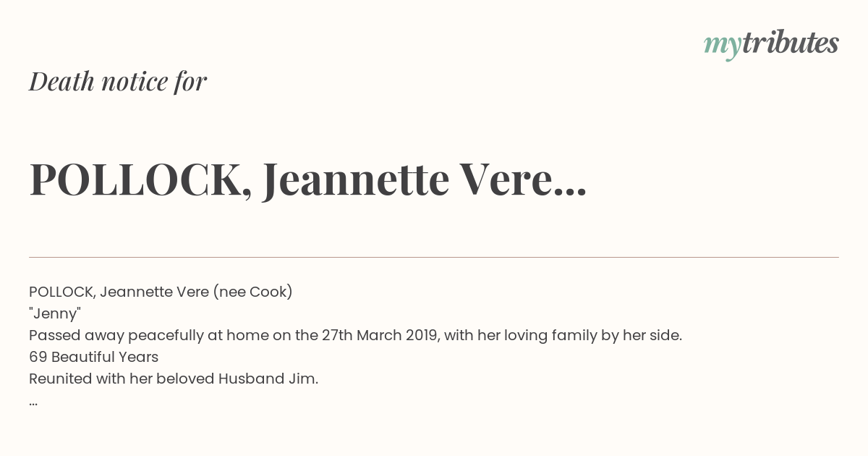This screenshot has width=868, height=456.
Task: Click the green "my" part of the logo
Action: (x=723, y=47)
